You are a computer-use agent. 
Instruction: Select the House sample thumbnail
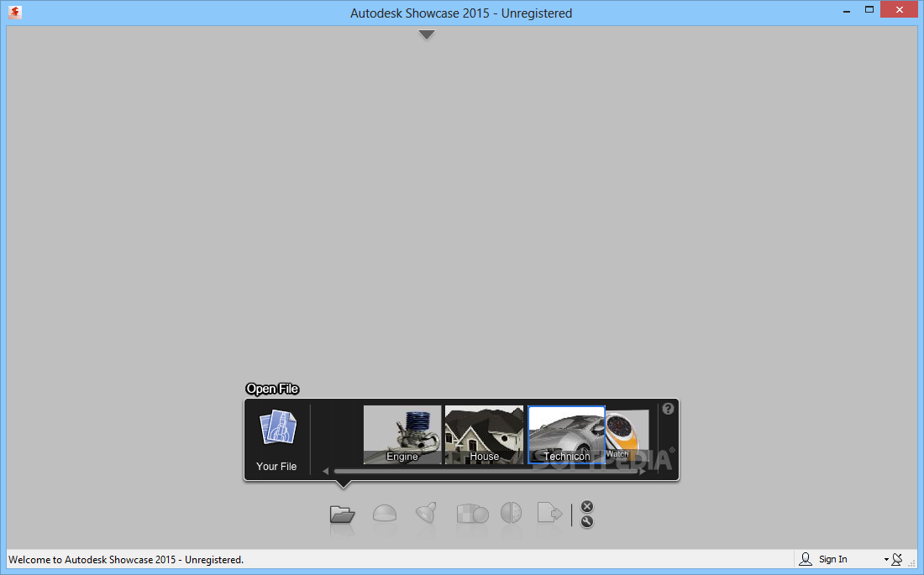click(x=484, y=435)
